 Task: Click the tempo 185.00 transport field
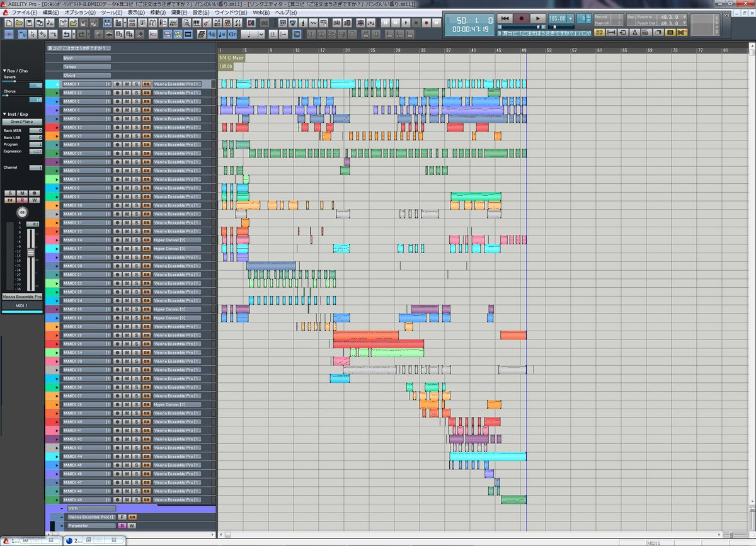558,18
